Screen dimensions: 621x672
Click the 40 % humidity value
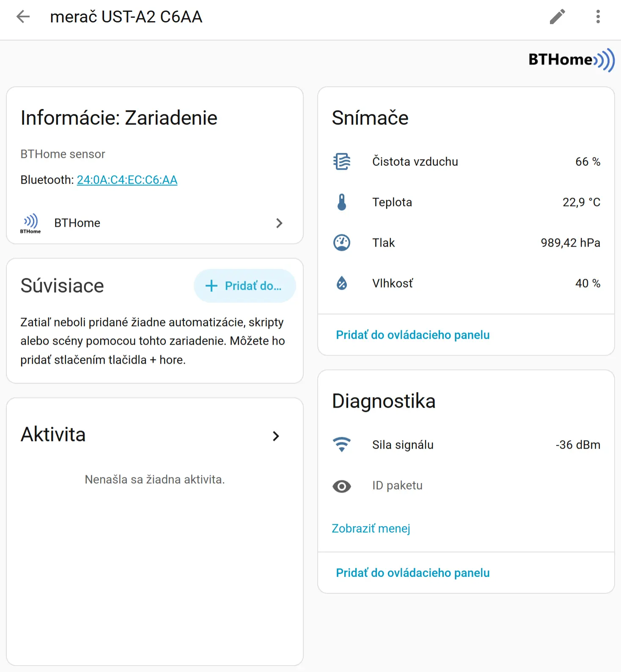(x=588, y=283)
